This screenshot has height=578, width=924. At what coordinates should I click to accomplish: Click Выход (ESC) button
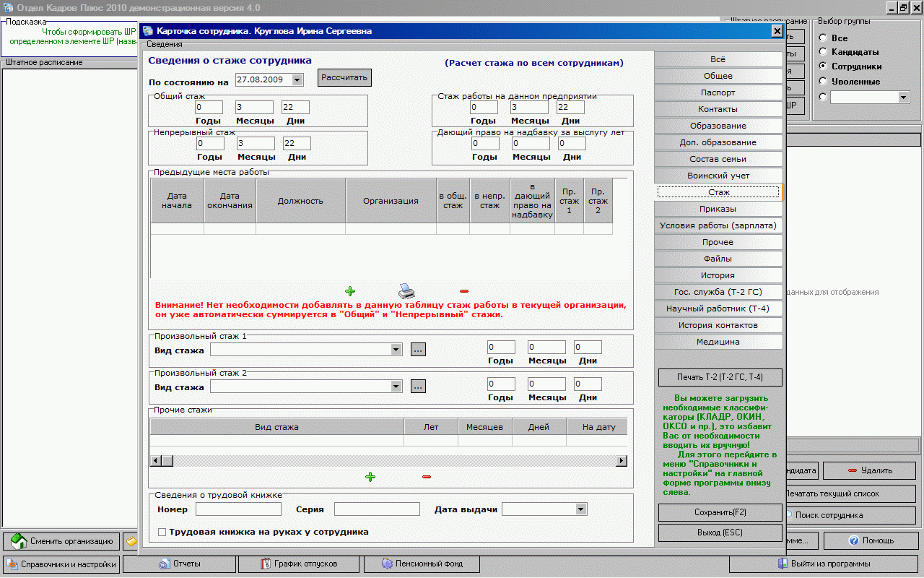(x=720, y=532)
